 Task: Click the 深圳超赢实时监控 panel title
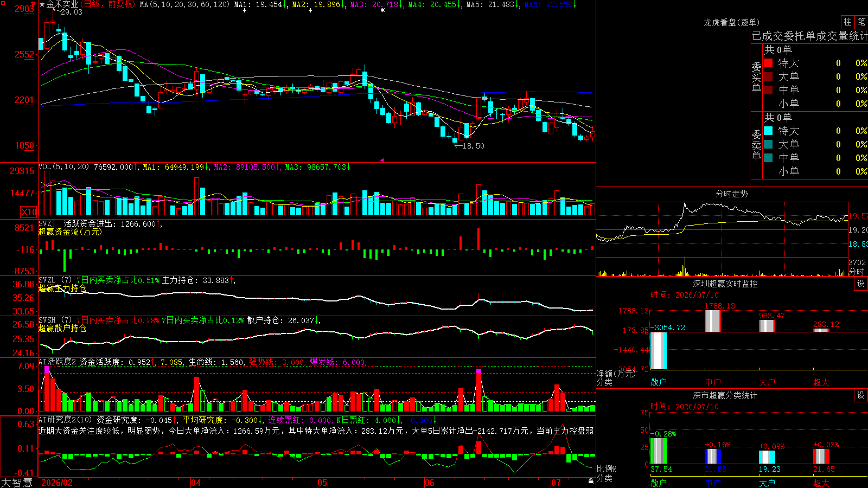pos(725,284)
